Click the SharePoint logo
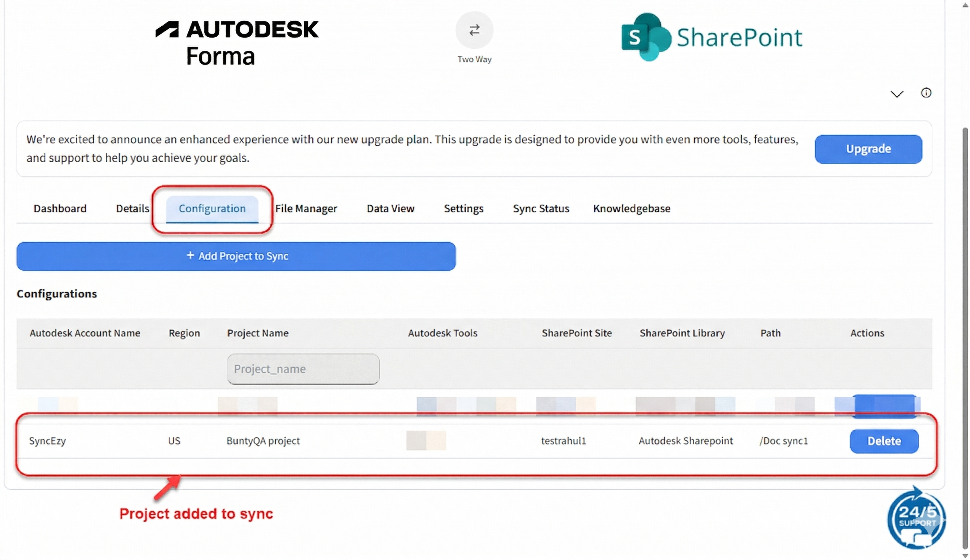 pyautogui.click(x=711, y=37)
